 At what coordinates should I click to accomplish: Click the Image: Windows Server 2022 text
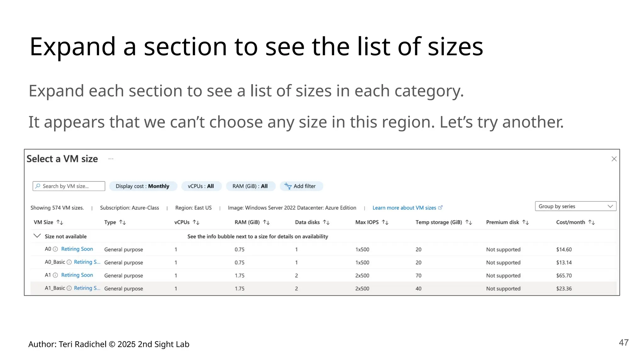pos(292,208)
